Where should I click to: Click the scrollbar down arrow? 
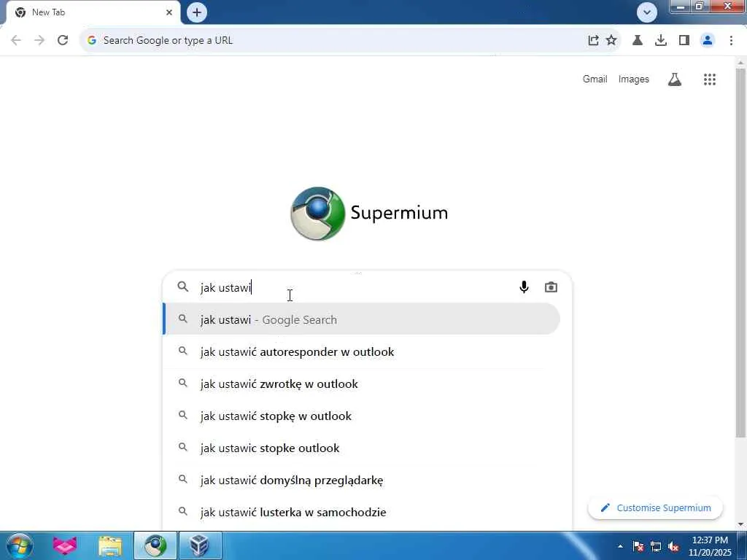tap(740, 524)
